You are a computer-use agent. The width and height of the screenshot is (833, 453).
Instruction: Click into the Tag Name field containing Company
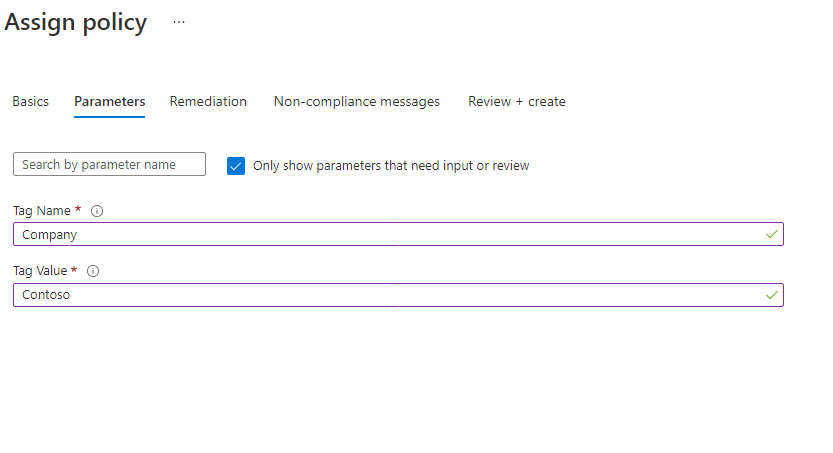click(x=398, y=234)
